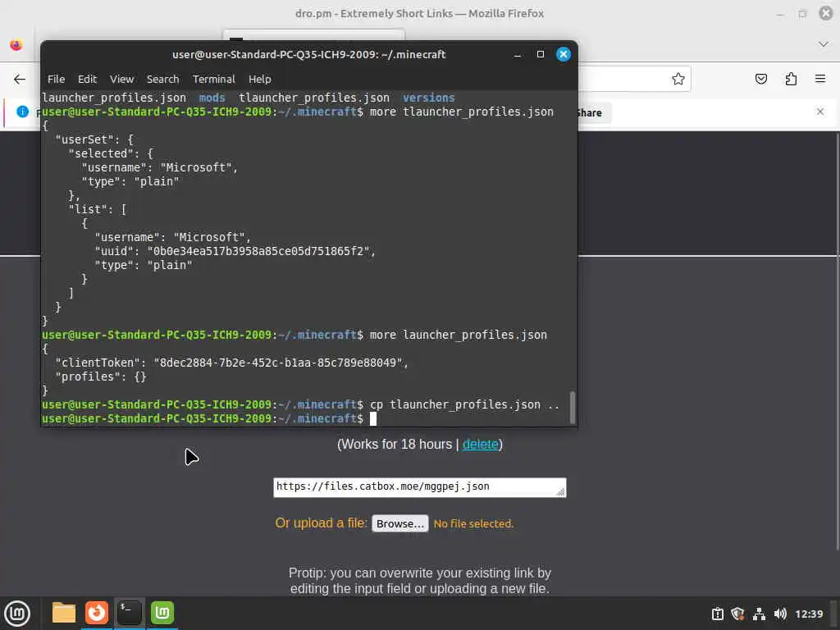Bookmark the page with the star icon
This screenshot has width=840, height=630.
click(678, 80)
